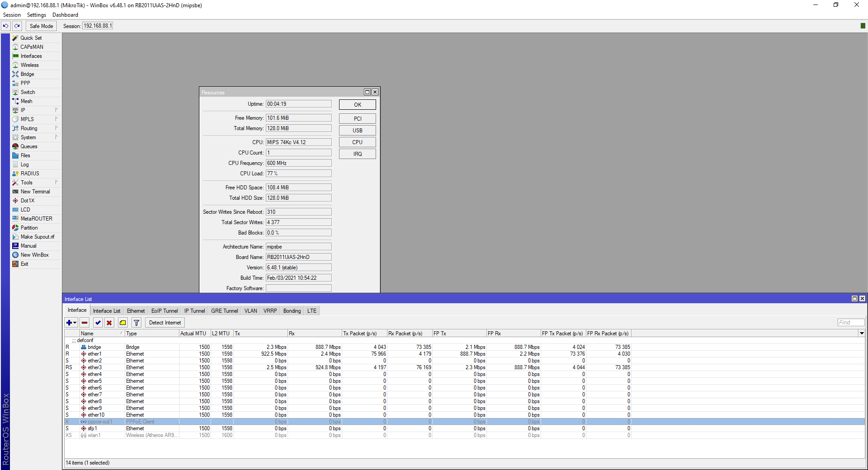Open CAPsMAN in the sidebar
This screenshot has width=868, height=470.
[36, 47]
